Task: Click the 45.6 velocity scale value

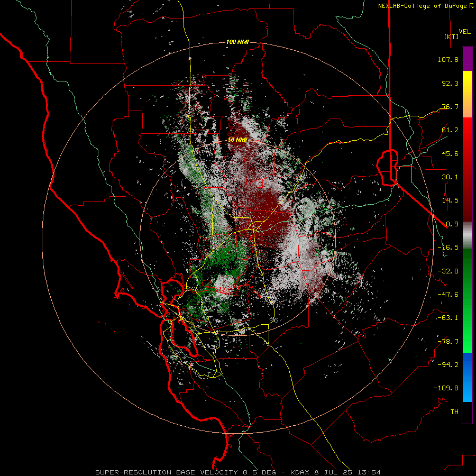Action: pos(450,153)
